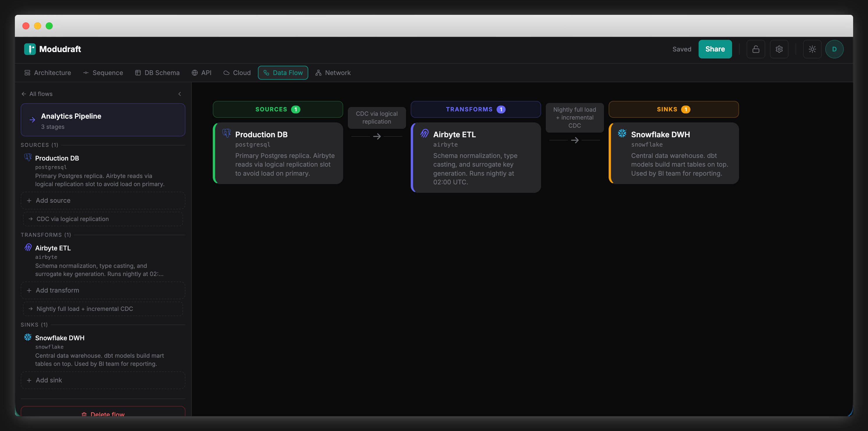Click the Add source button

coord(103,201)
